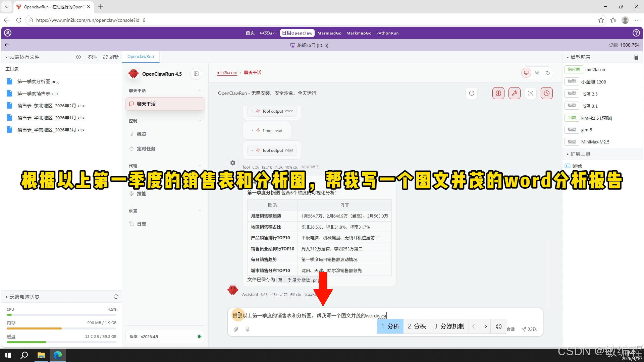Screen dimensions: 644x362
Task: Open the wrench tools icon
Action: click(x=515, y=93)
